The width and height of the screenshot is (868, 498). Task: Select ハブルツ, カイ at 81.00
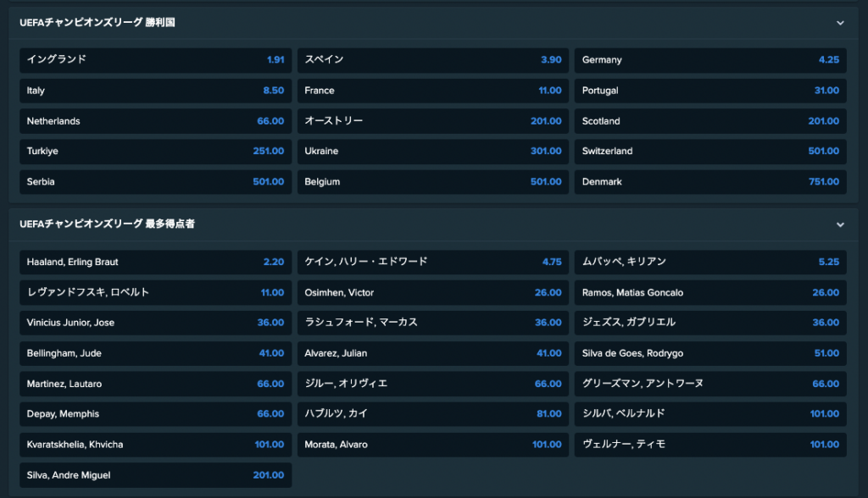point(433,414)
